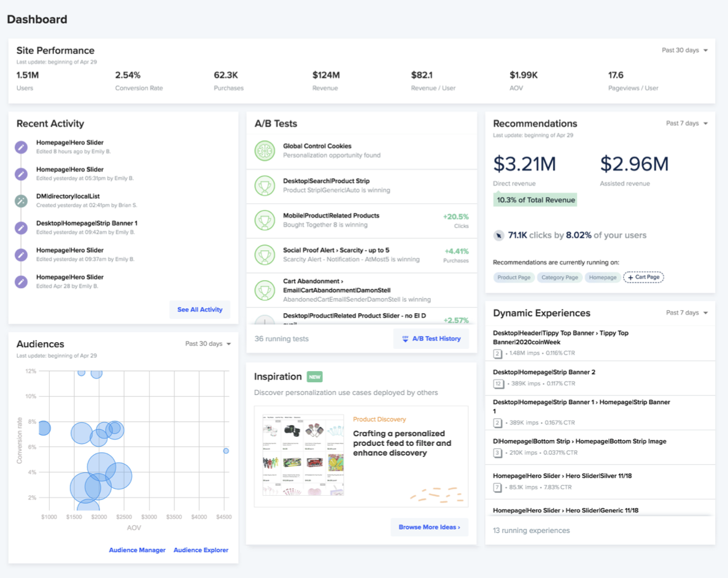Image resolution: width=728 pixels, height=578 pixels.
Task: Click trophy icon next to Mobile|Product|Related Products
Action: pyautogui.click(x=265, y=220)
